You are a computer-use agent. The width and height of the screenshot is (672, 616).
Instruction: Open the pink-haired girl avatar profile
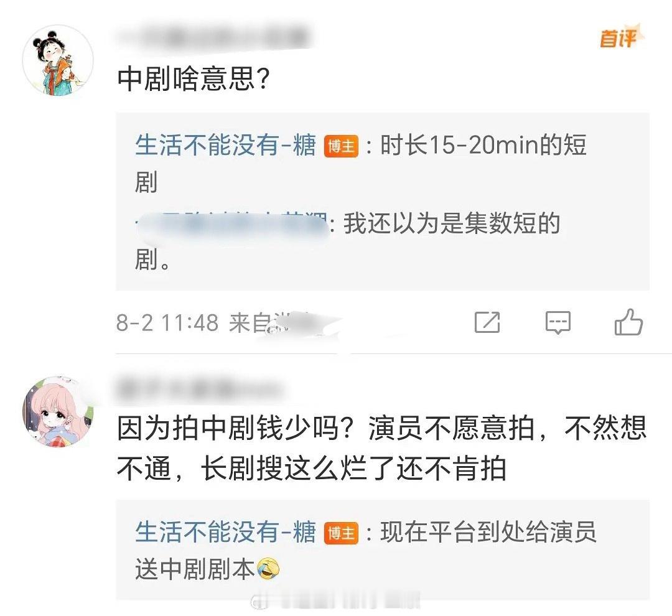(x=57, y=412)
